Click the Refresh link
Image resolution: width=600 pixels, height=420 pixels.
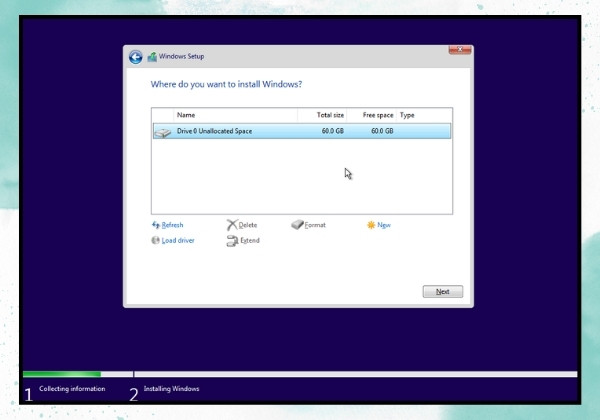tap(172, 225)
